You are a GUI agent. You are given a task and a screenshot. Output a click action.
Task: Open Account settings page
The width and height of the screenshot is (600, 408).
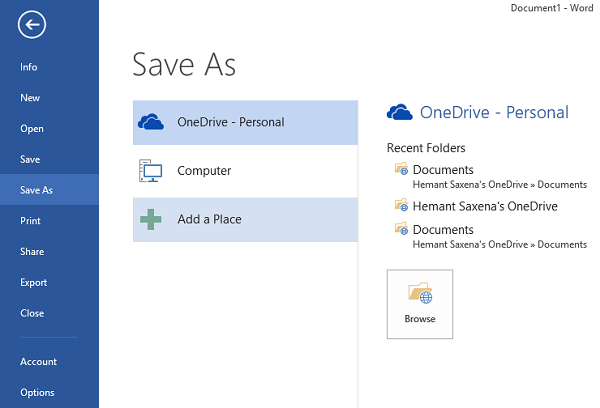click(38, 362)
